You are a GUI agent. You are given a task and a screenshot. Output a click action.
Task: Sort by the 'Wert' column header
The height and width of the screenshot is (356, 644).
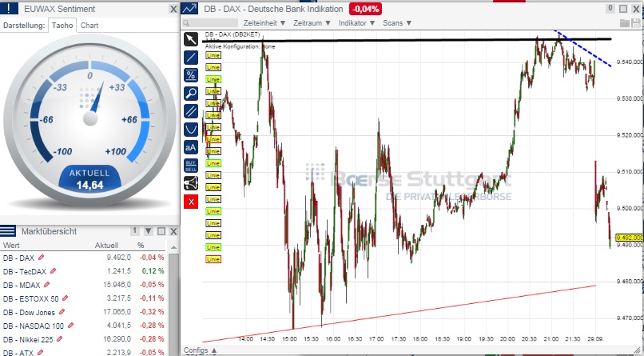click(11, 246)
